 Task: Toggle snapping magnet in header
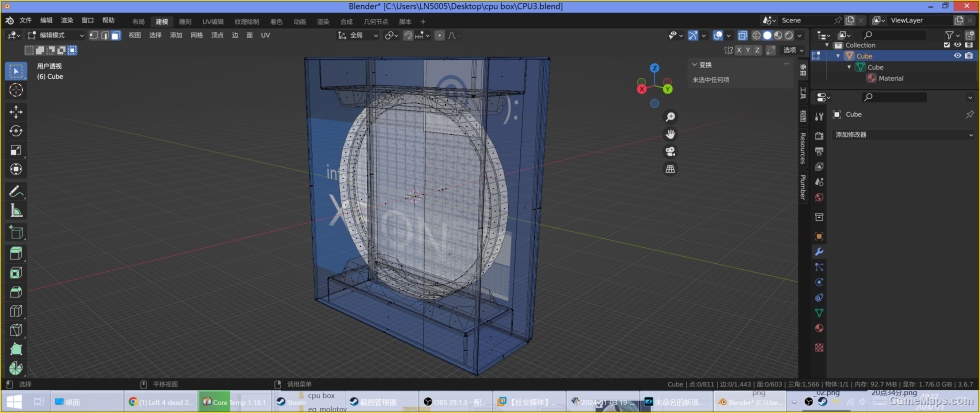point(408,36)
